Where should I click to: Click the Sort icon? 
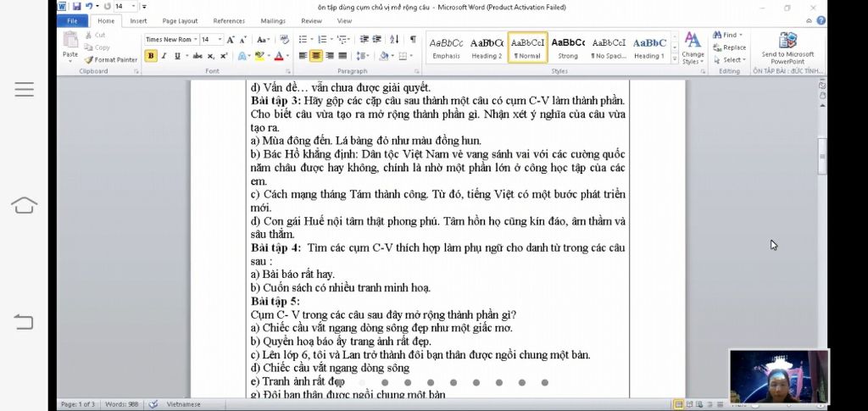click(394, 39)
